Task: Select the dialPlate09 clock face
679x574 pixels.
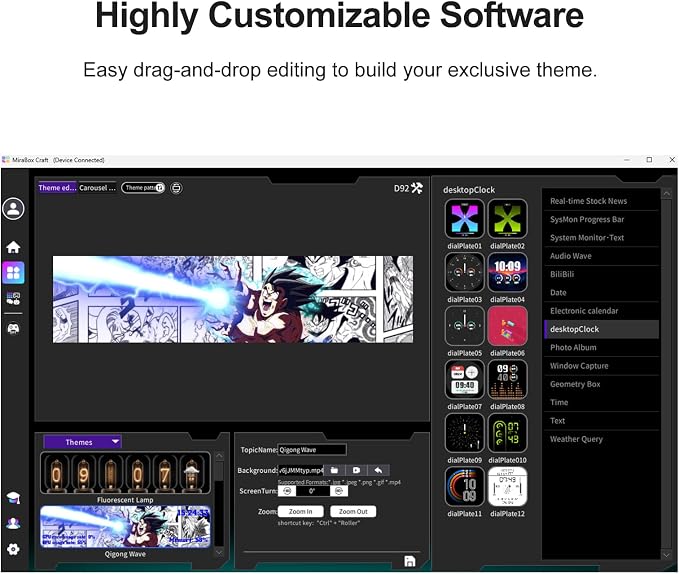Action: pyautogui.click(x=464, y=433)
